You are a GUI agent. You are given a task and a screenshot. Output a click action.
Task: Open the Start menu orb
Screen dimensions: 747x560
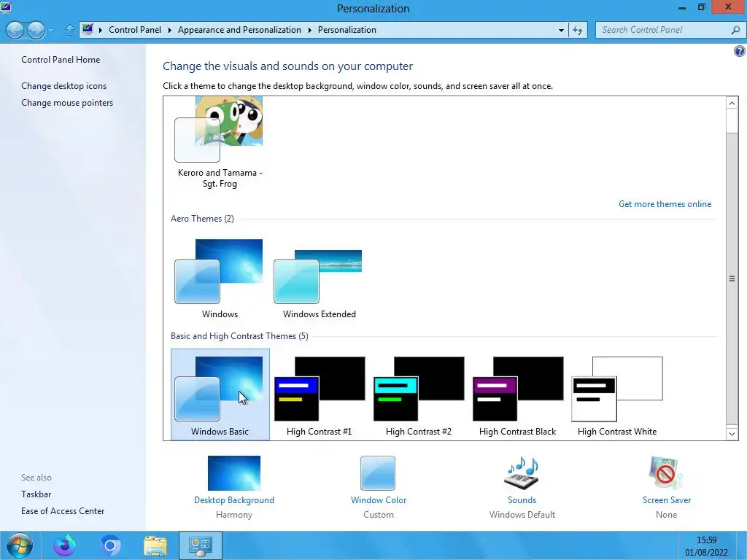pyautogui.click(x=20, y=545)
